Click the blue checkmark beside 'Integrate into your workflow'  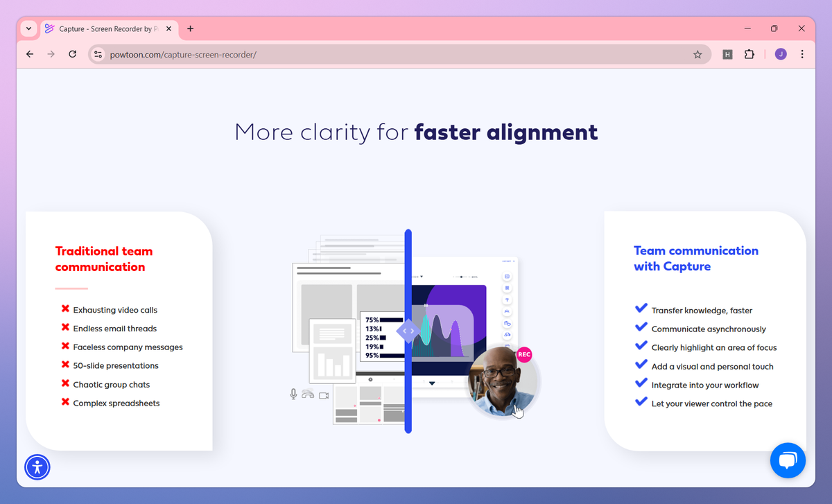click(641, 383)
